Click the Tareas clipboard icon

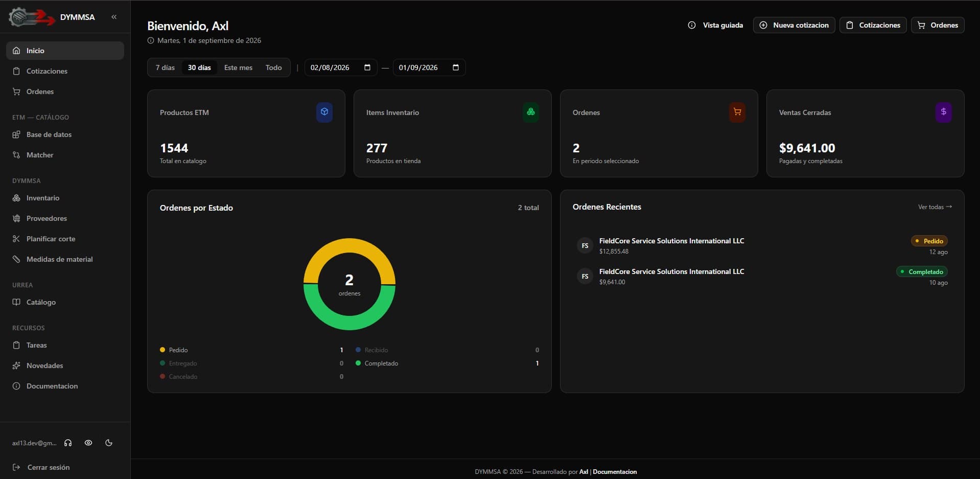click(x=16, y=345)
